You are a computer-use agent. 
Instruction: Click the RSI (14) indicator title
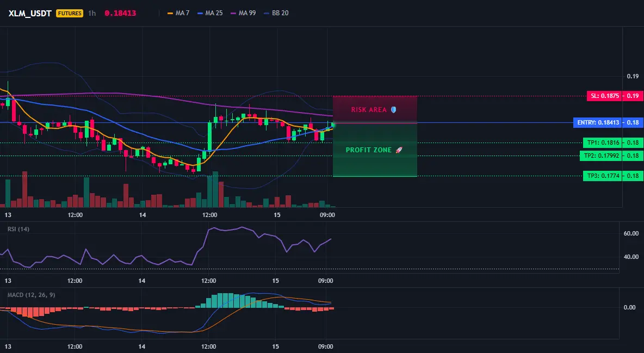(x=18, y=229)
